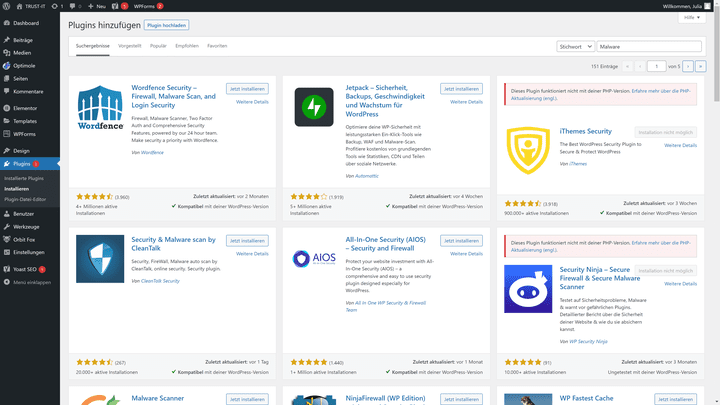Click the All-In-One Security AIOS logo
Viewport: 720px width, 405px height.
[314, 259]
